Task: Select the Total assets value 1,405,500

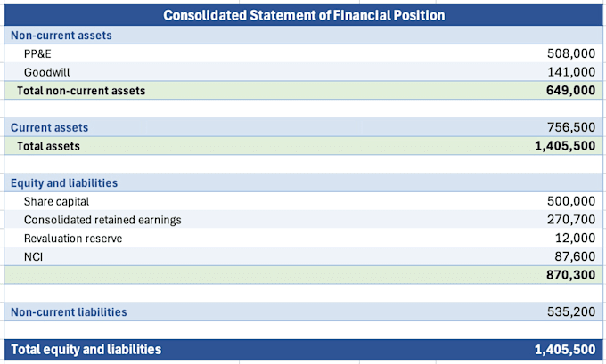Action: tap(565, 146)
